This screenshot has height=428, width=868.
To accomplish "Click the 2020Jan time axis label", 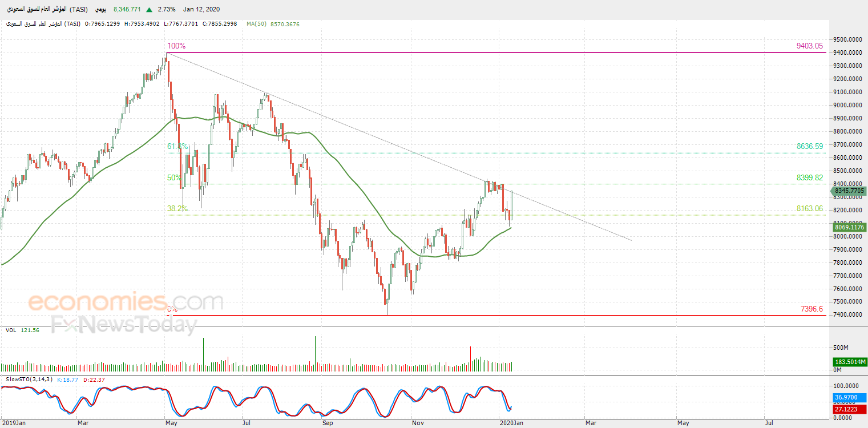I will pyautogui.click(x=511, y=423).
